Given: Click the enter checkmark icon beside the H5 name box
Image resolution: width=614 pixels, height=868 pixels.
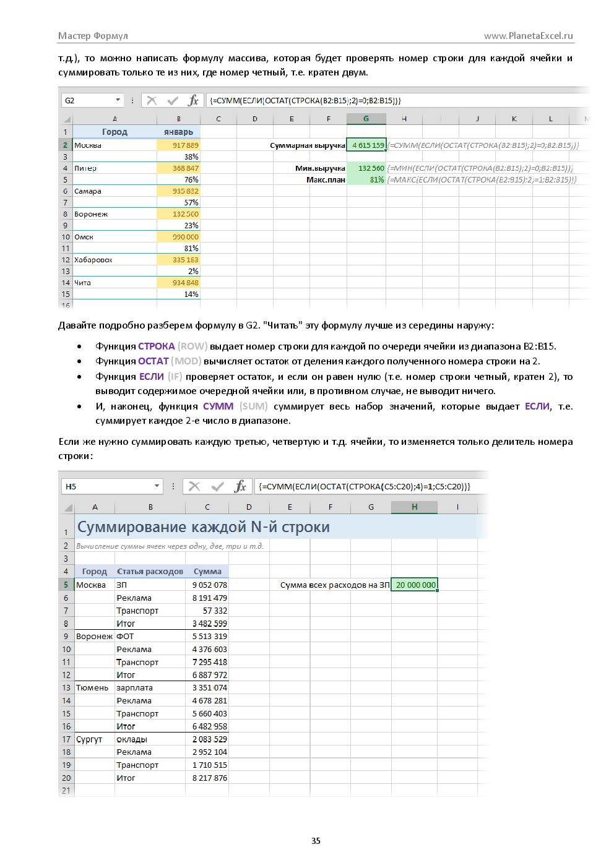Looking at the screenshot, I should point(217,486).
